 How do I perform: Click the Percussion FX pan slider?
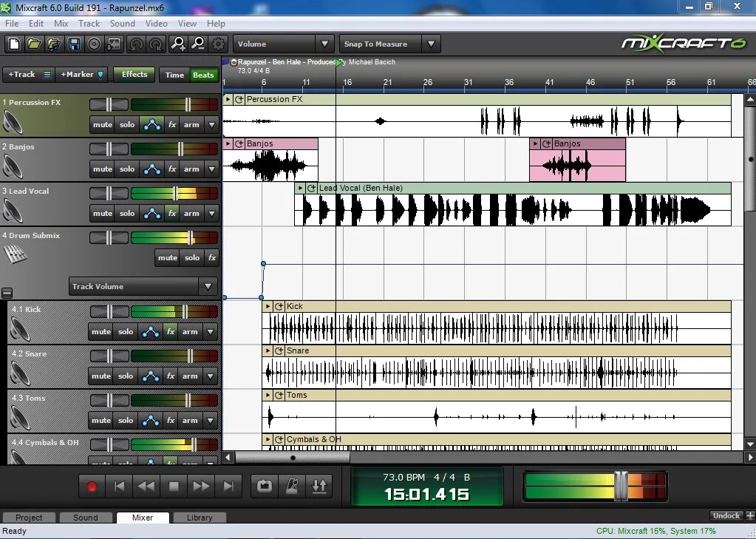pos(109,105)
